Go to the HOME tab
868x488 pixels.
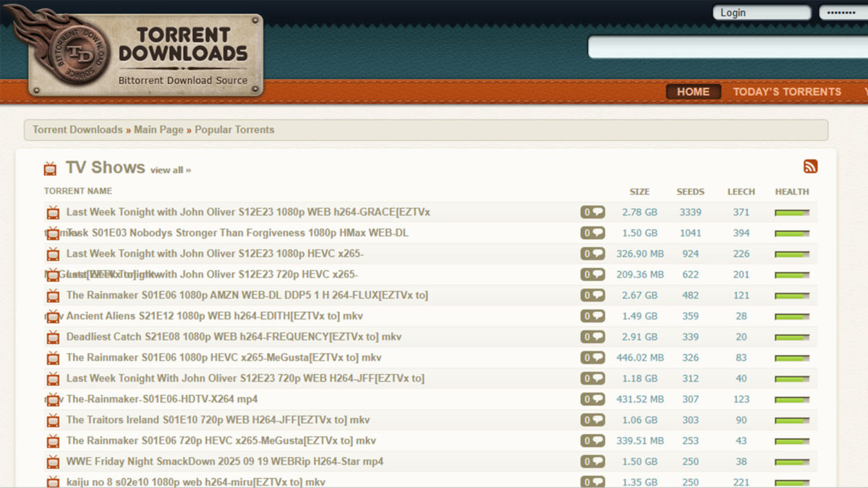693,92
